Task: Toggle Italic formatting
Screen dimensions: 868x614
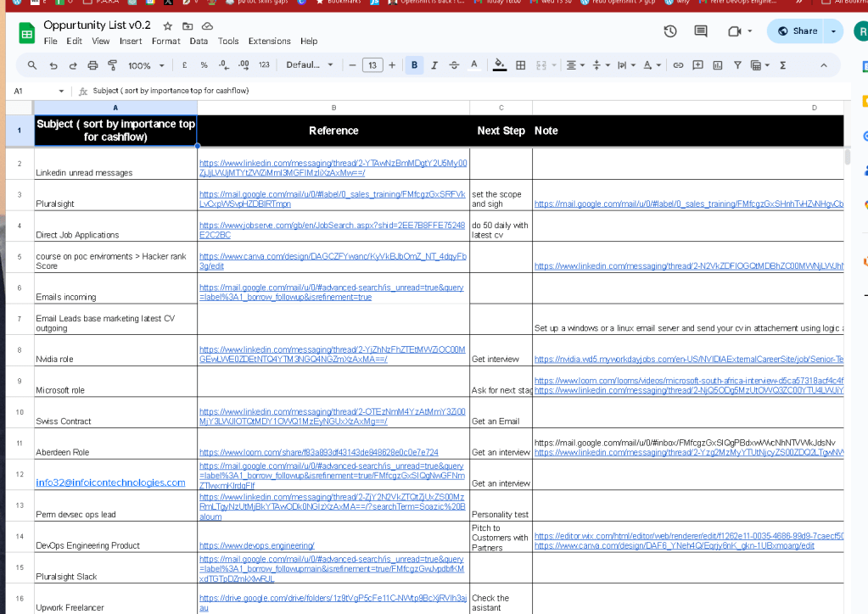Action: (x=434, y=65)
